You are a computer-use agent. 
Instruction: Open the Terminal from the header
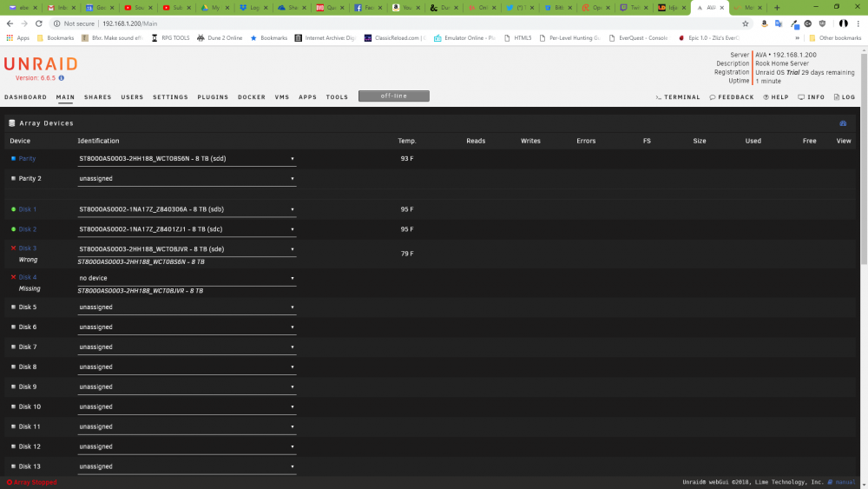[678, 97]
